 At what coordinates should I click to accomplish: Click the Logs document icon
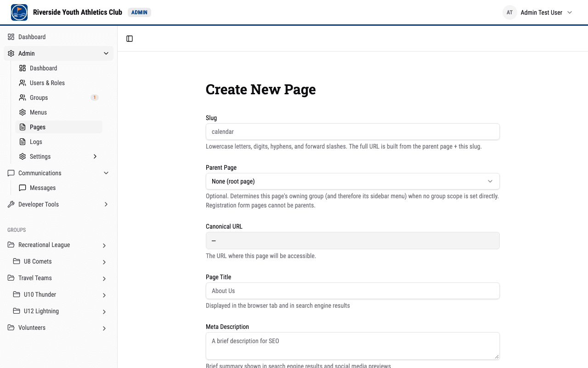point(23,142)
